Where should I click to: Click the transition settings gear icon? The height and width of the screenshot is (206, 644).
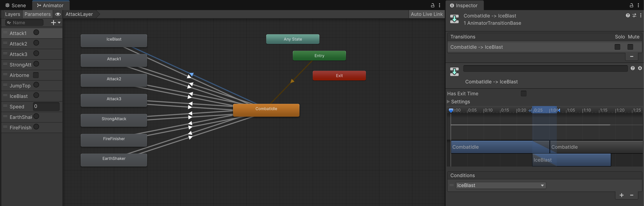click(640, 68)
